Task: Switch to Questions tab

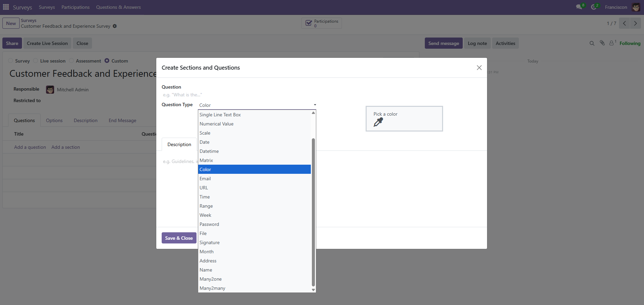Action: pyautogui.click(x=24, y=120)
